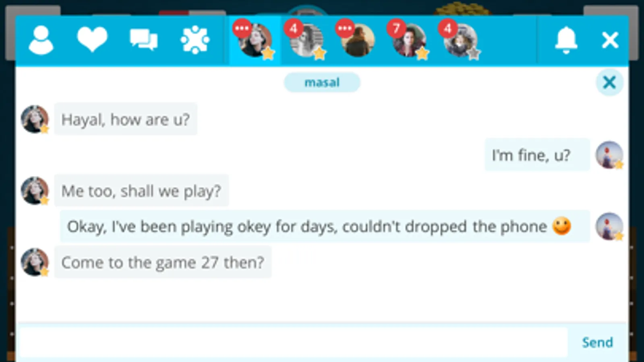Close the masal conversation with the circled X

[x=609, y=82]
